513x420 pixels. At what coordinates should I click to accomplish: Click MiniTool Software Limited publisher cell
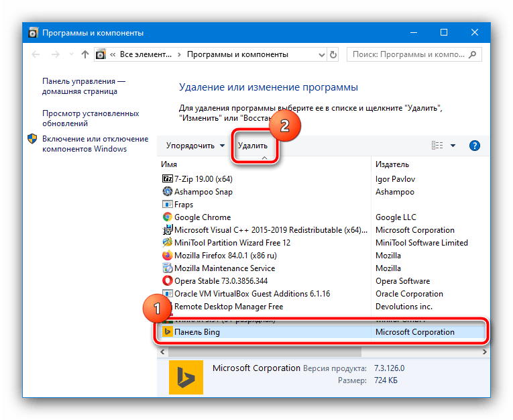(x=422, y=243)
